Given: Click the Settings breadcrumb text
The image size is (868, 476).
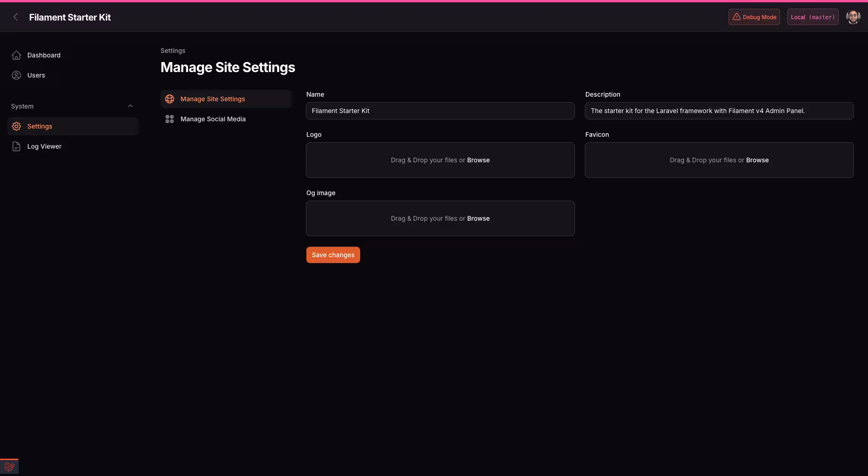Looking at the screenshot, I should pos(173,51).
